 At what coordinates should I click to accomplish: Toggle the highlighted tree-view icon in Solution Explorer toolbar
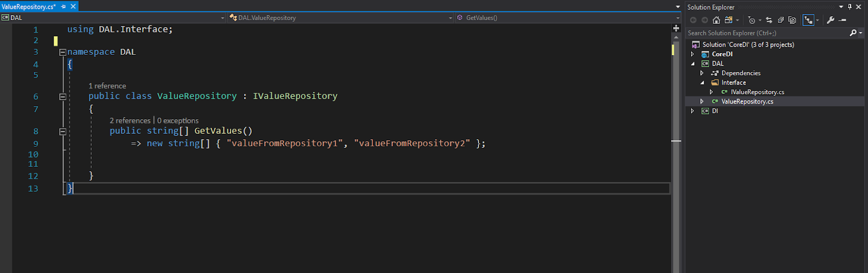coord(808,20)
